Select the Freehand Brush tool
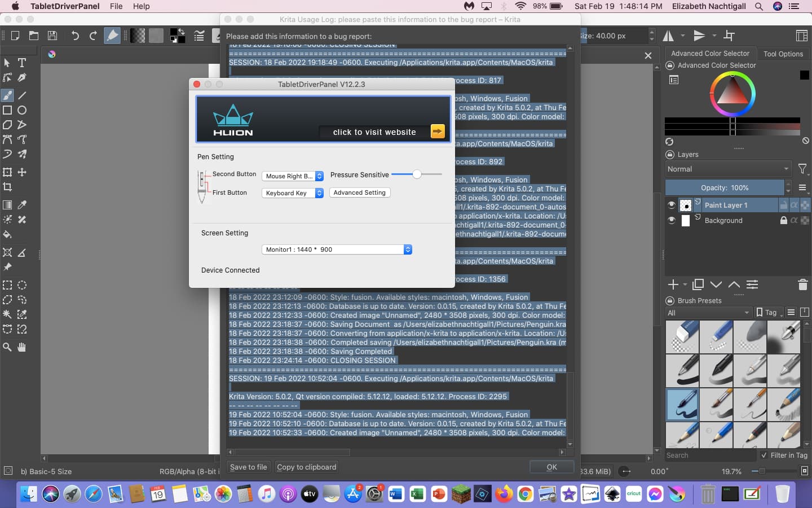This screenshot has height=508, width=812. pyautogui.click(x=7, y=95)
